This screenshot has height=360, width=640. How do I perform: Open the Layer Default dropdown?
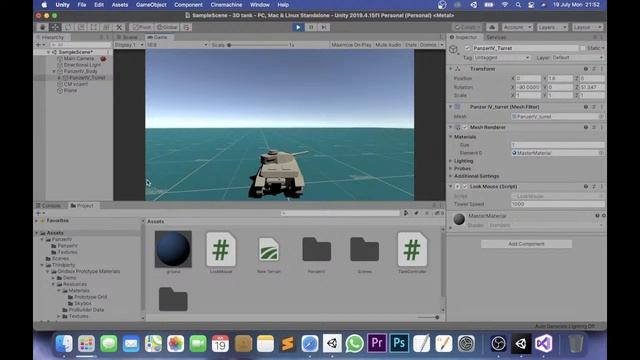[577, 58]
